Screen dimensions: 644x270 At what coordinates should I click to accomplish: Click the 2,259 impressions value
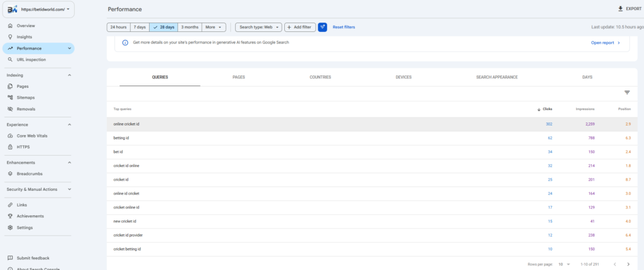coord(590,124)
